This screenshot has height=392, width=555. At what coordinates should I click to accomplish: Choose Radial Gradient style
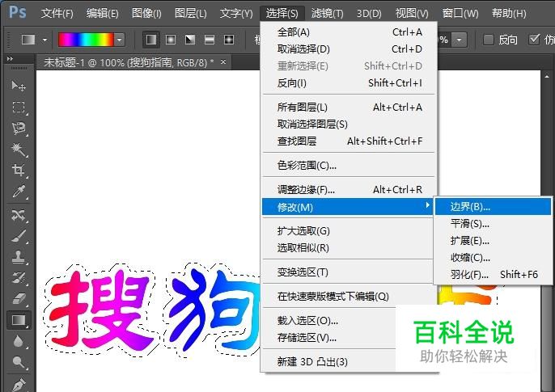pos(171,40)
